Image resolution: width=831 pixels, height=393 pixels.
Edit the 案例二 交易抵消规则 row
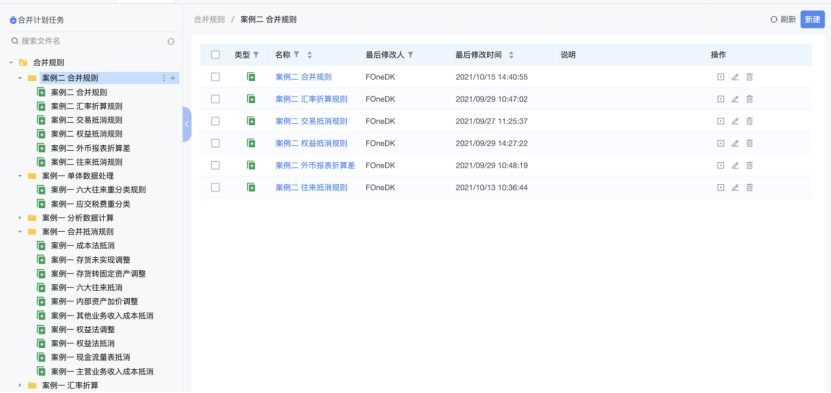pos(735,121)
